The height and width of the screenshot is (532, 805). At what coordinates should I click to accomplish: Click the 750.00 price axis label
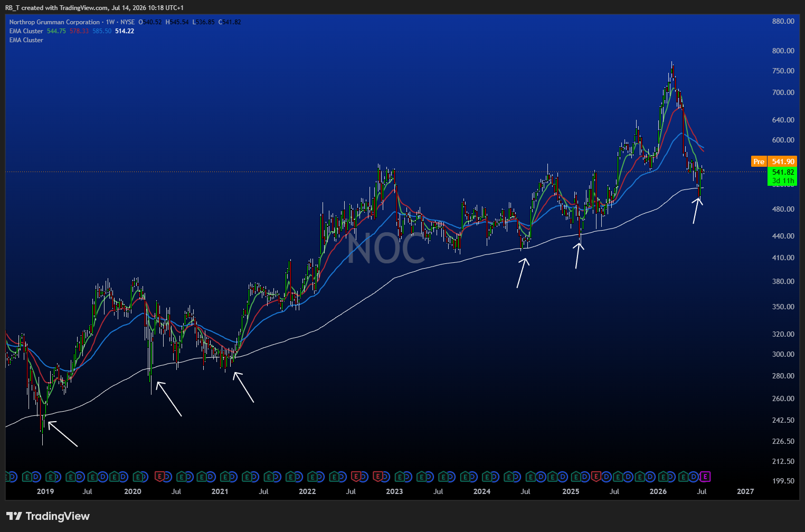[783, 71]
